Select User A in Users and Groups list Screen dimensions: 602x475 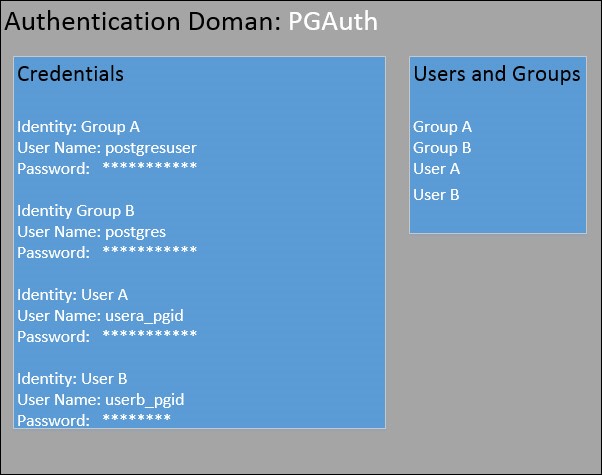coord(436,169)
